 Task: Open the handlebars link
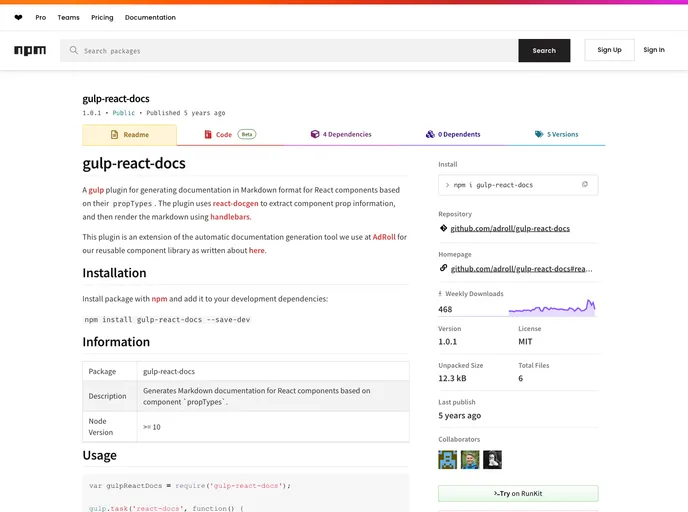[x=230, y=217]
